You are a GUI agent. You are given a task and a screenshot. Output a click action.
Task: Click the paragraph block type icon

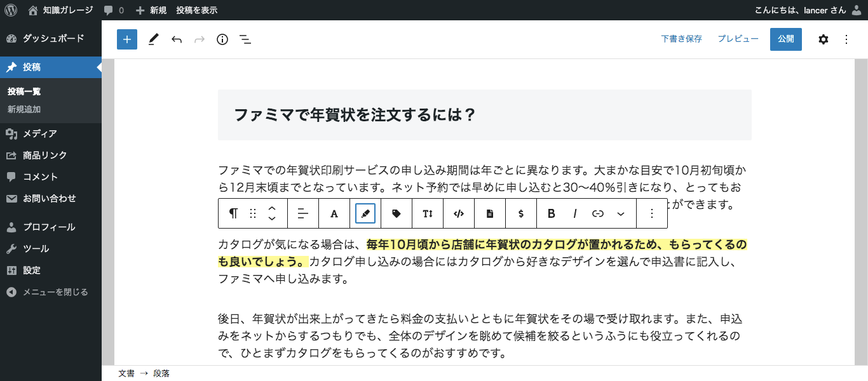click(234, 213)
